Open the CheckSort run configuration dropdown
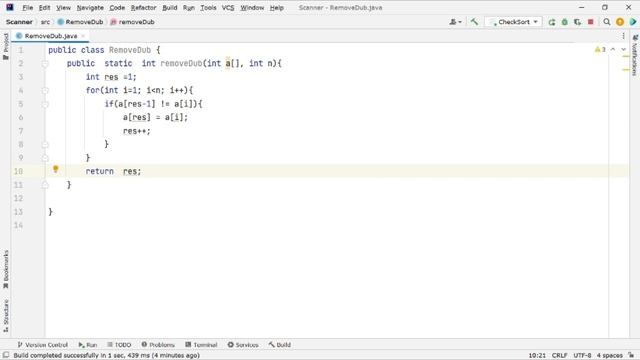Screen dimensions: 640x360 point(514,22)
